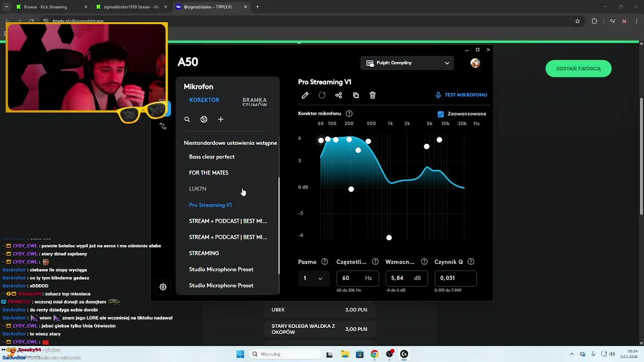The image size is (644, 362).
Task: Click the Wzmocnienie field showing 5,84
Action: (407, 278)
